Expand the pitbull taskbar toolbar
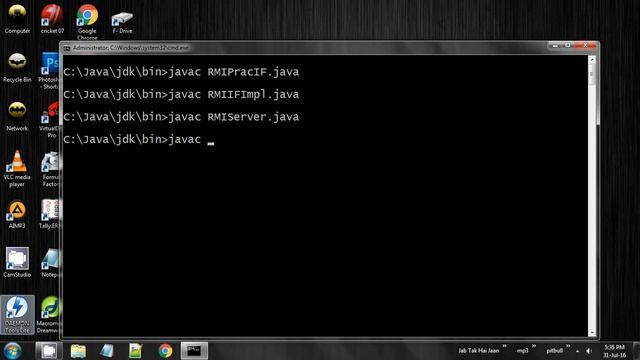This screenshot has height=360, width=640. [x=568, y=347]
